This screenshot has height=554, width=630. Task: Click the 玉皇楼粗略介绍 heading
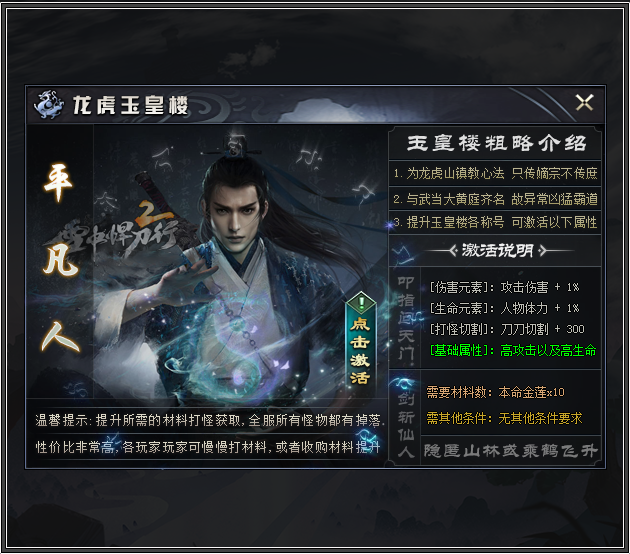pyautogui.click(x=497, y=143)
